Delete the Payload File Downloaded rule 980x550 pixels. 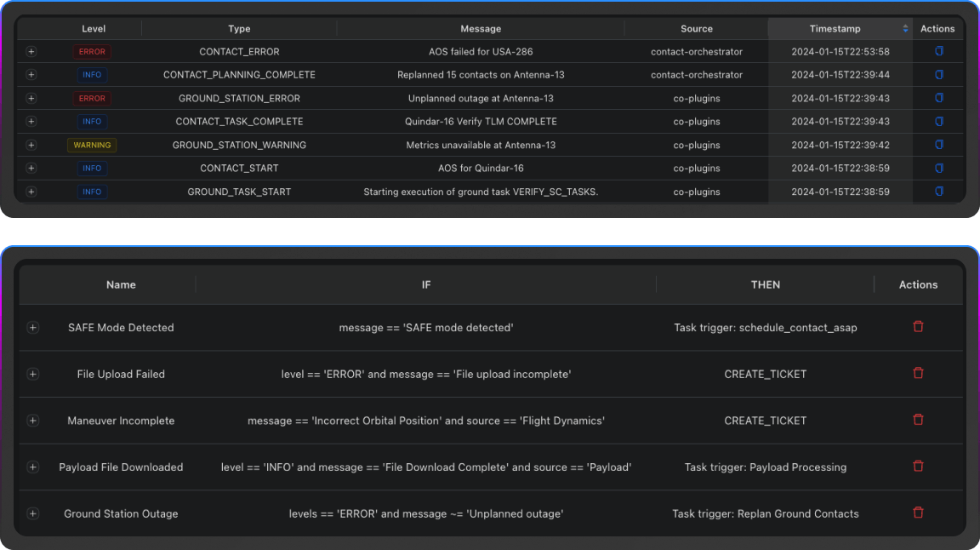[918, 467]
